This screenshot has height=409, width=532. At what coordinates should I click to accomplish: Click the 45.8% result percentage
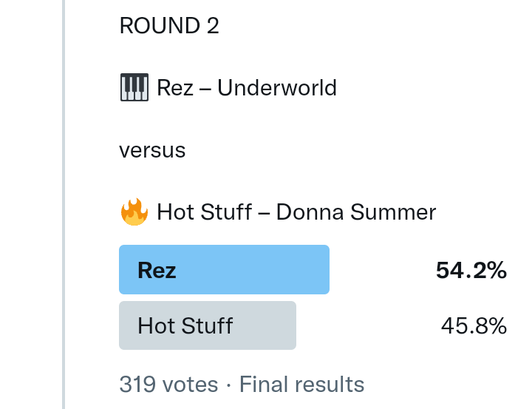[x=474, y=325]
